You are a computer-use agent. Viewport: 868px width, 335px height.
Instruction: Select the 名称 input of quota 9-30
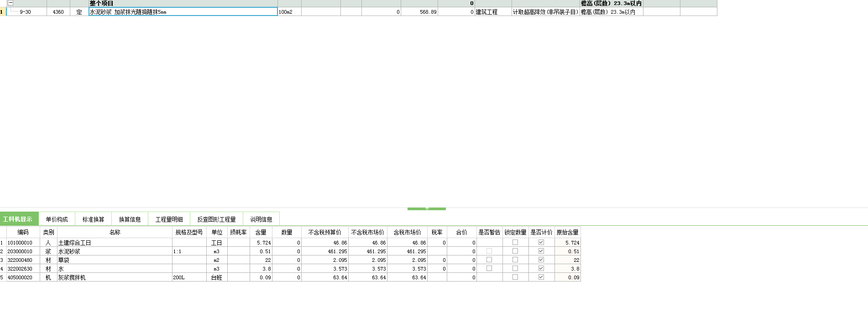click(183, 12)
